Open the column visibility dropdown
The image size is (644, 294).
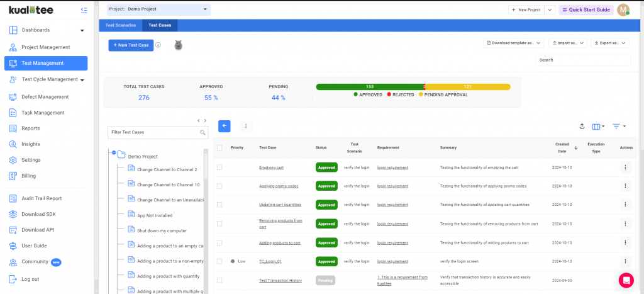coord(598,127)
